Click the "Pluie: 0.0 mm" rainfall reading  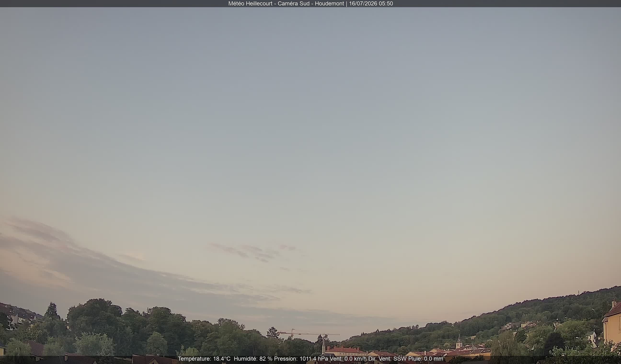425,359
